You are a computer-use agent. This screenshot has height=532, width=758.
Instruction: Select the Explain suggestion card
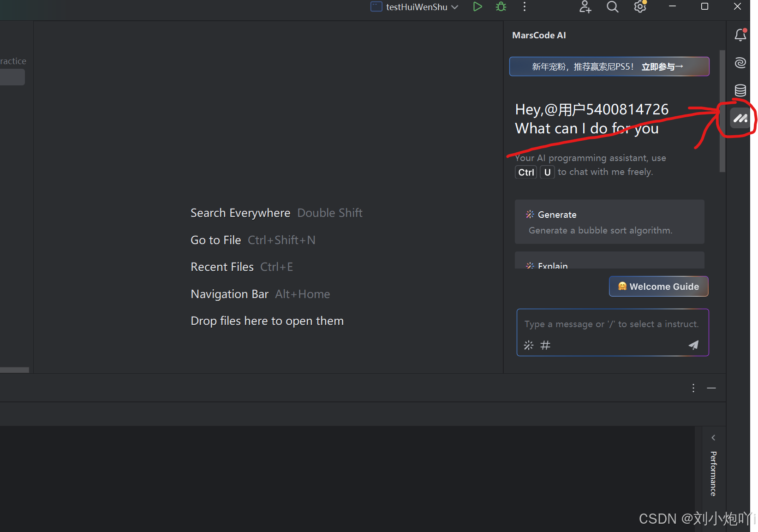pyautogui.click(x=609, y=261)
